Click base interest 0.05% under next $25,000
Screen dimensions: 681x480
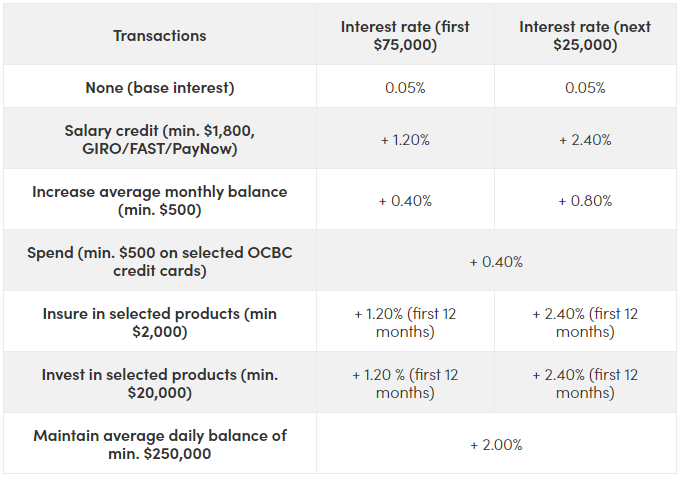(x=585, y=88)
